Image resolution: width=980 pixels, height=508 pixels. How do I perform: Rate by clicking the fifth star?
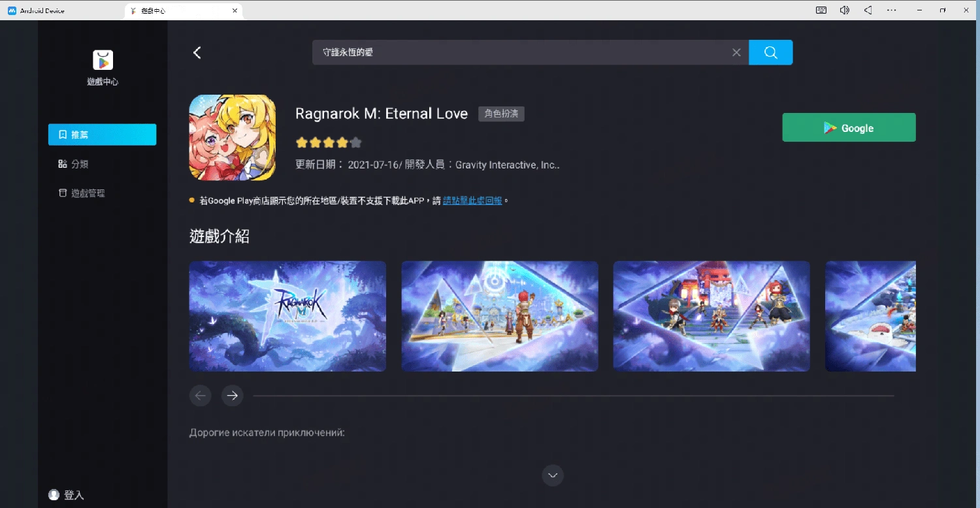355,142
